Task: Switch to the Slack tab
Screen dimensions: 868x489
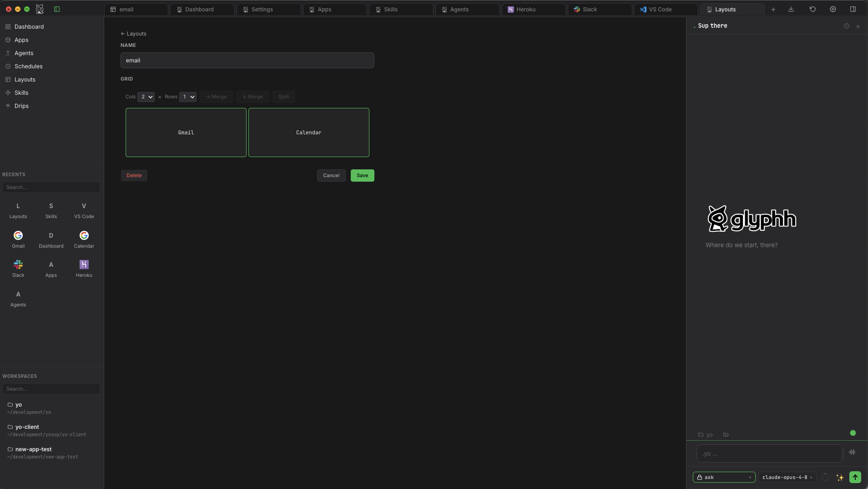Action: [x=600, y=10]
